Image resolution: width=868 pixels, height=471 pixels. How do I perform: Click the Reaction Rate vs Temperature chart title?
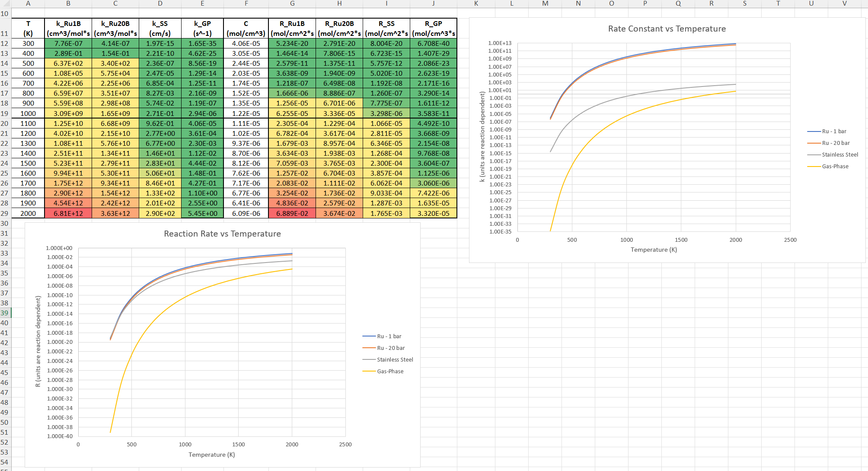tap(222, 234)
